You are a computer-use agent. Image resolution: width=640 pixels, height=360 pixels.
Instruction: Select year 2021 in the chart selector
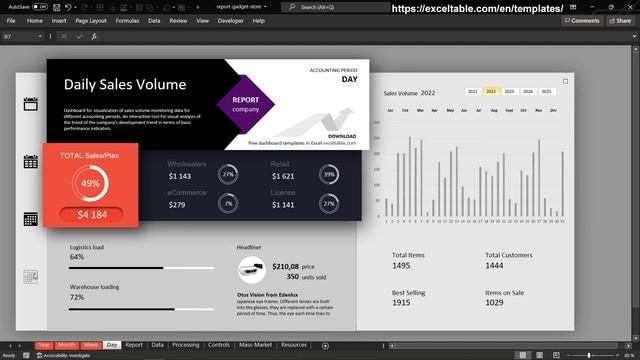pos(473,91)
